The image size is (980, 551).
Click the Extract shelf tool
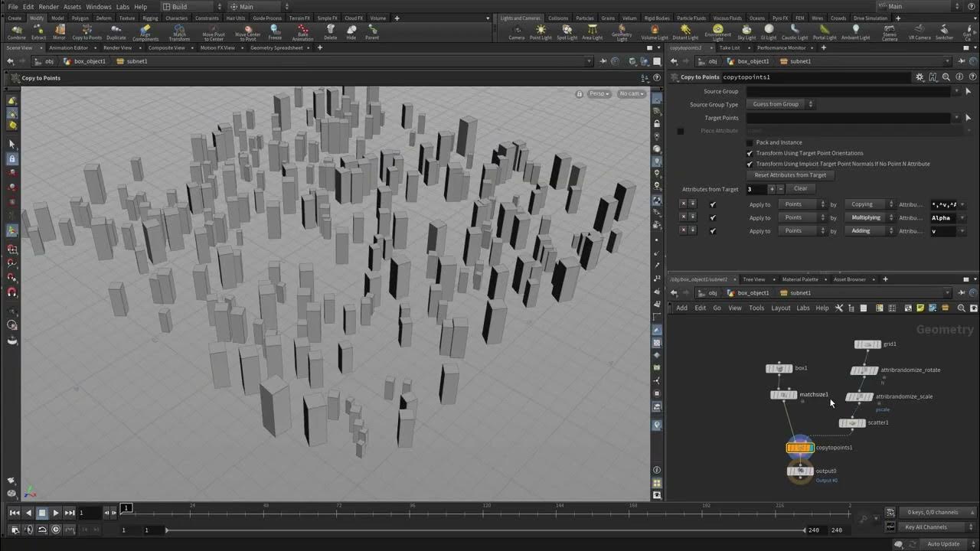click(38, 31)
